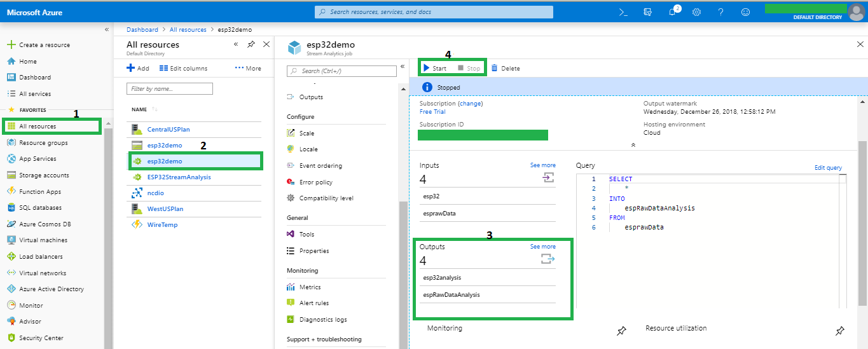Open the CentralUSPlan resource

click(x=169, y=130)
